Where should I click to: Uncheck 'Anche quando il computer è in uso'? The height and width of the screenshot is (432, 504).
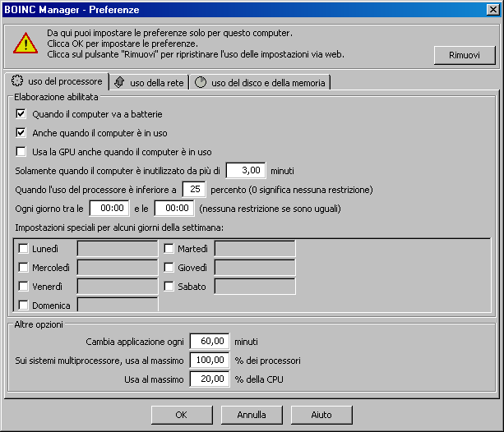coord(21,133)
